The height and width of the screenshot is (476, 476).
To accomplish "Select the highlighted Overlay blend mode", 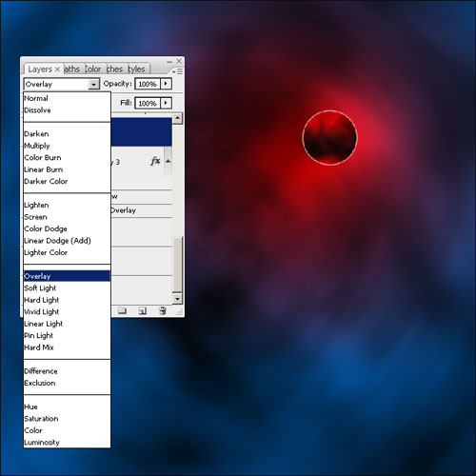I will coord(67,276).
